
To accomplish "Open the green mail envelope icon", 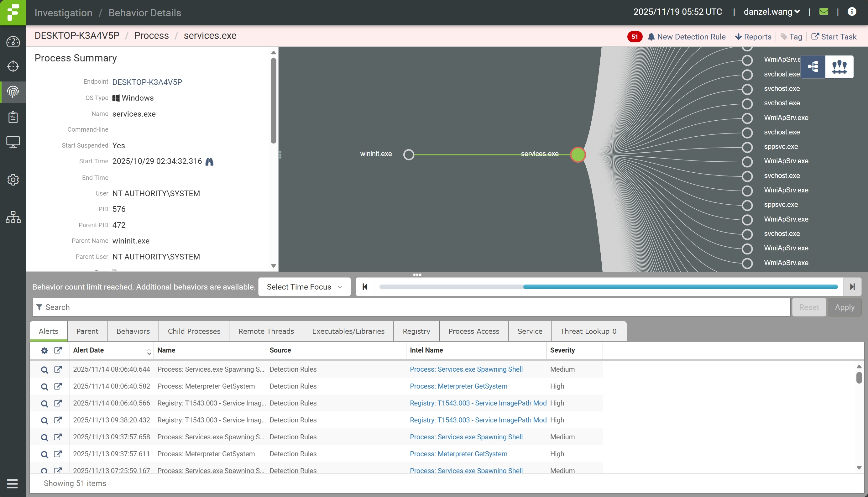I will (x=824, y=12).
